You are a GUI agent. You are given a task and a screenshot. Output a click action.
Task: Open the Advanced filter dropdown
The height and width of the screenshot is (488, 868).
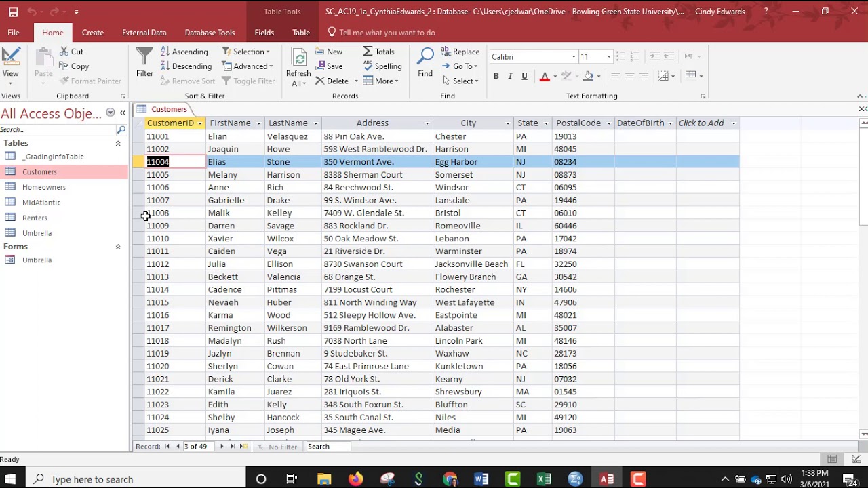248,66
